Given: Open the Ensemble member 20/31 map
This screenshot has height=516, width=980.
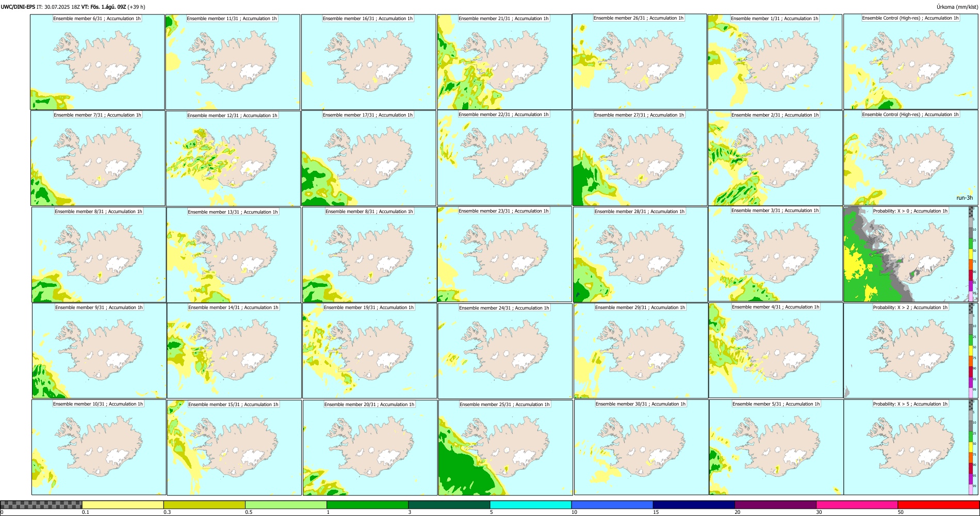Looking at the screenshot, I should tap(370, 448).
